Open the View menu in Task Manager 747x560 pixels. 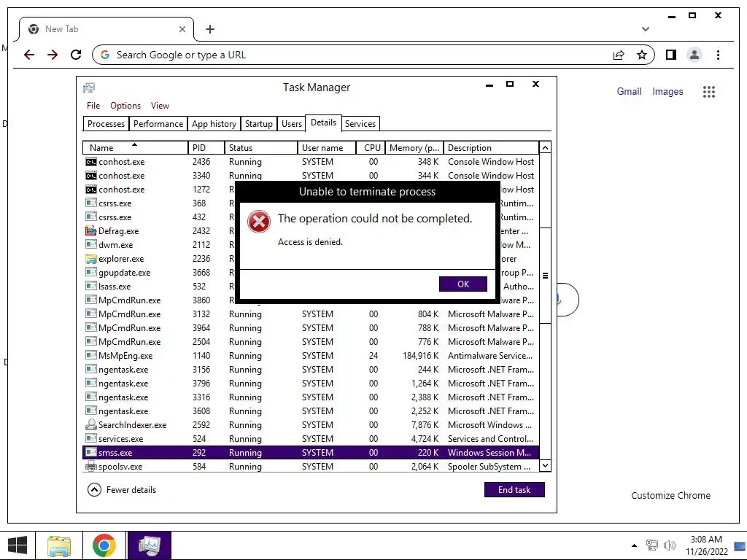click(160, 106)
